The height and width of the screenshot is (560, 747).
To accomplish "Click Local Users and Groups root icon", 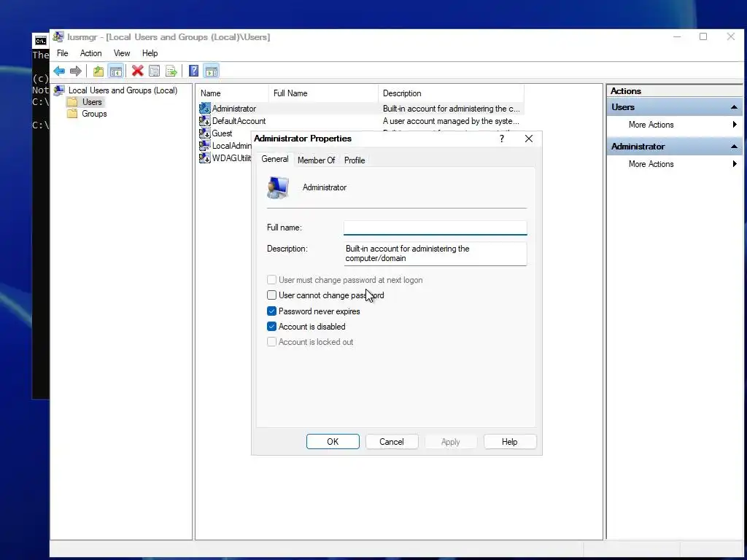I will (59, 90).
